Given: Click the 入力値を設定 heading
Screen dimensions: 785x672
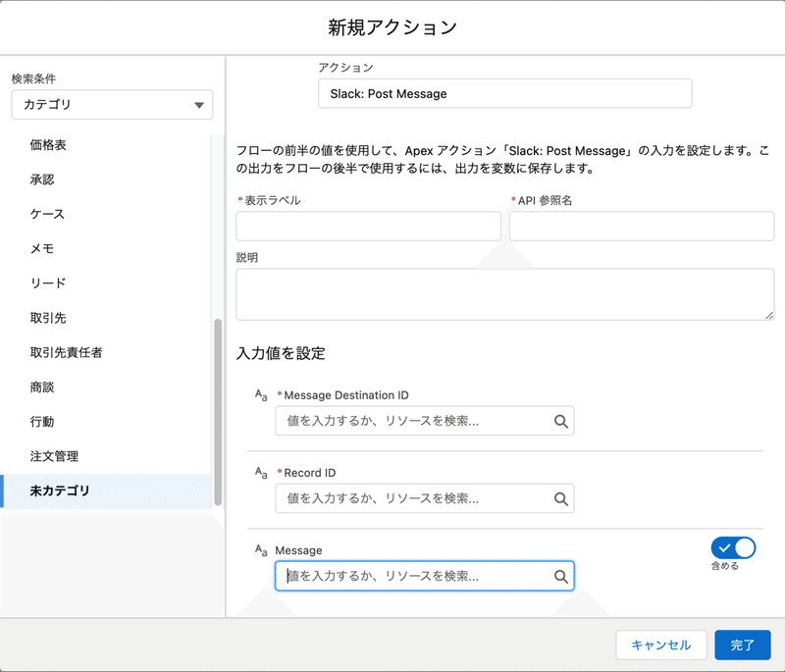Looking at the screenshot, I should click(x=281, y=354).
